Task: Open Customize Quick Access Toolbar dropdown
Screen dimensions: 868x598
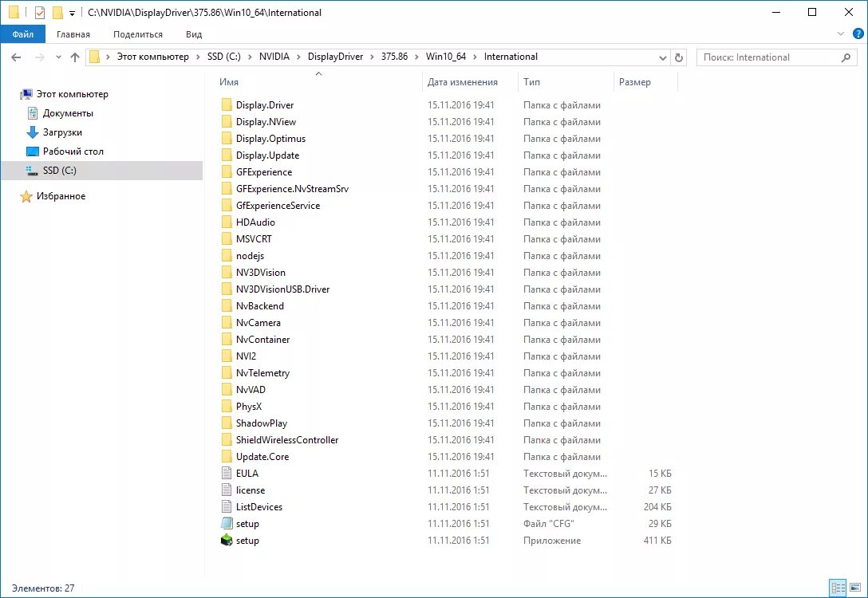Action: (x=72, y=14)
